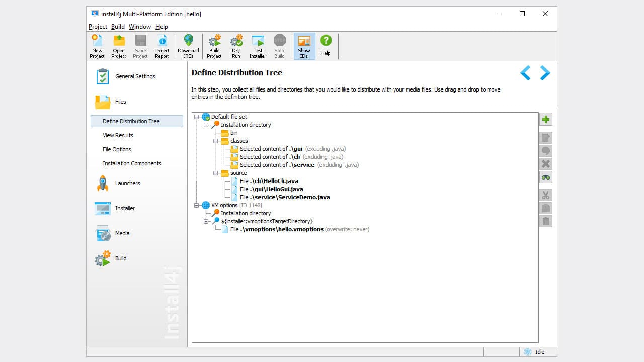Open the Project menu

(97, 27)
